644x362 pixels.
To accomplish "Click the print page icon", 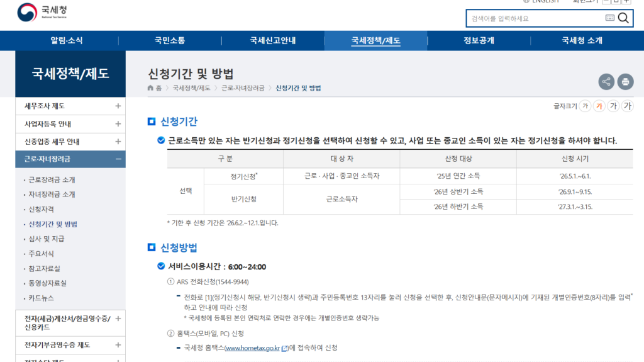I will [x=625, y=81].
